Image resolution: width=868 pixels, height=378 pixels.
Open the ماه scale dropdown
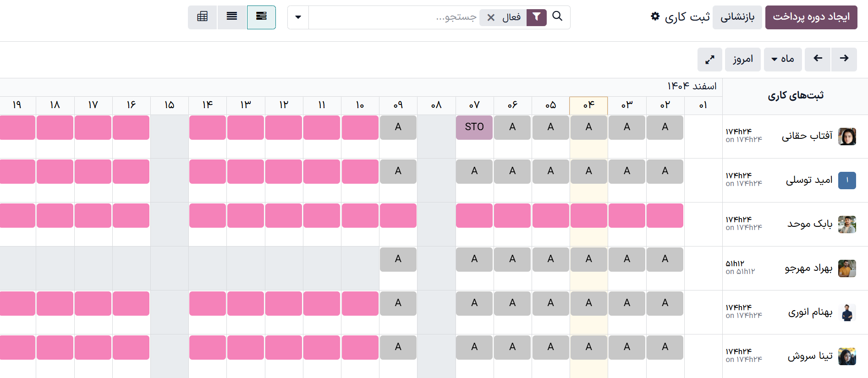pyautogui.click(x=783, y=59)
